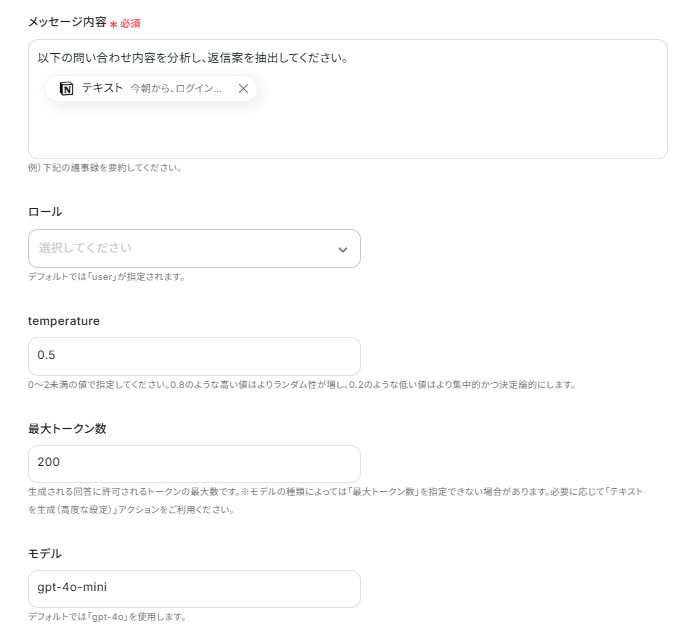Click the temperature field label
Screen dimensions: 699x638
point(63,320)
